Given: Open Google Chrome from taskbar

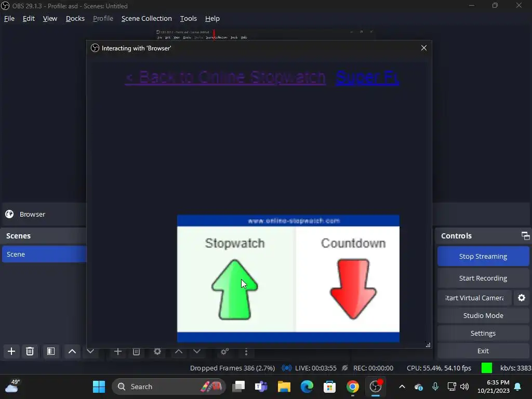Looking at the screenshot, I should tap(353, 387).
